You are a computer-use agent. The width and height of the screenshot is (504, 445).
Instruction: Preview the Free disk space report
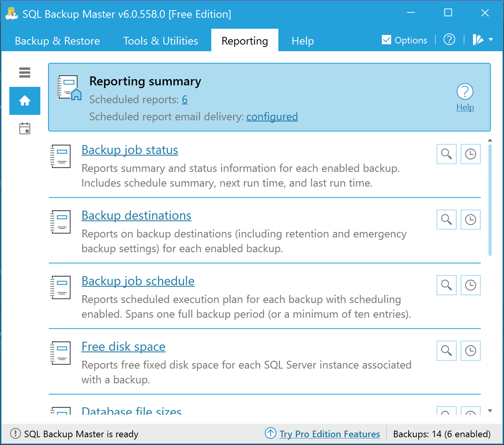click(446, 350)
